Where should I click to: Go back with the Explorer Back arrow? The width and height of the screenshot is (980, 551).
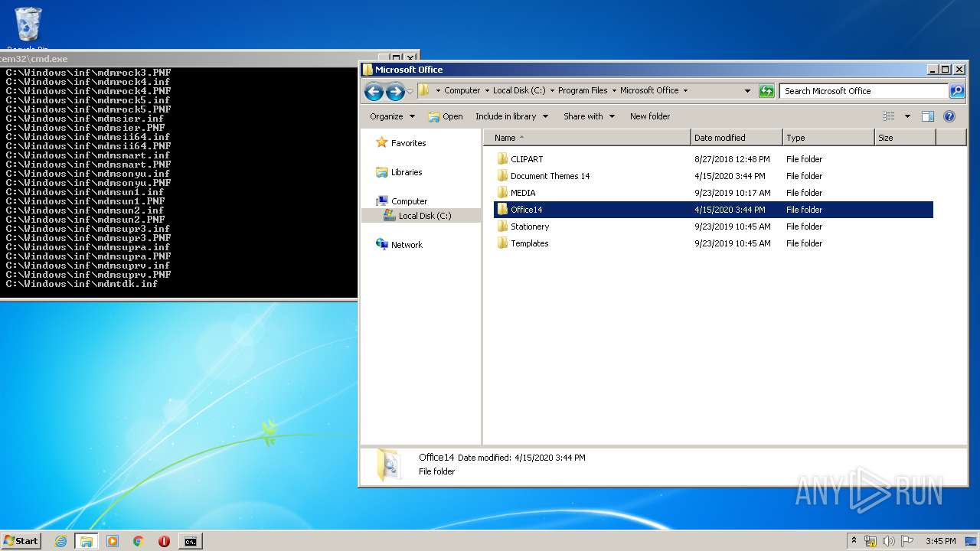(374, 92)
